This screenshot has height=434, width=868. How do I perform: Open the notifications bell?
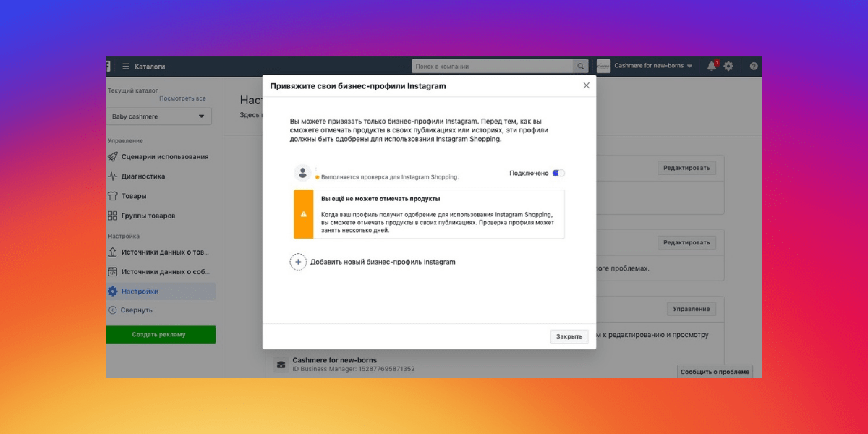[x=712, y=67]
